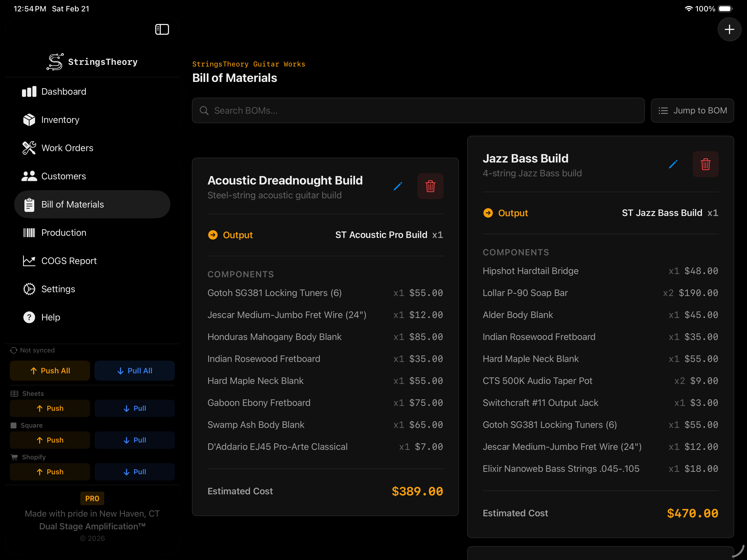Push data to Shopify
747x560 pixels.
click(x=50, y=472)
